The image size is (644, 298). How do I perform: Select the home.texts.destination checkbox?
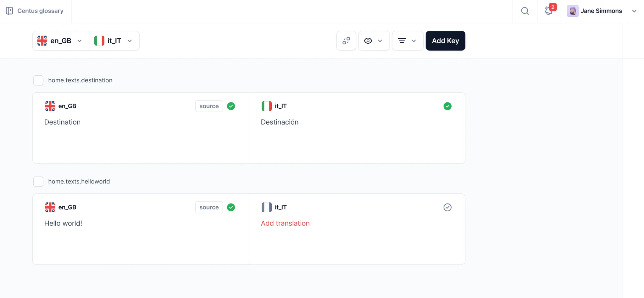click(38, 80)
